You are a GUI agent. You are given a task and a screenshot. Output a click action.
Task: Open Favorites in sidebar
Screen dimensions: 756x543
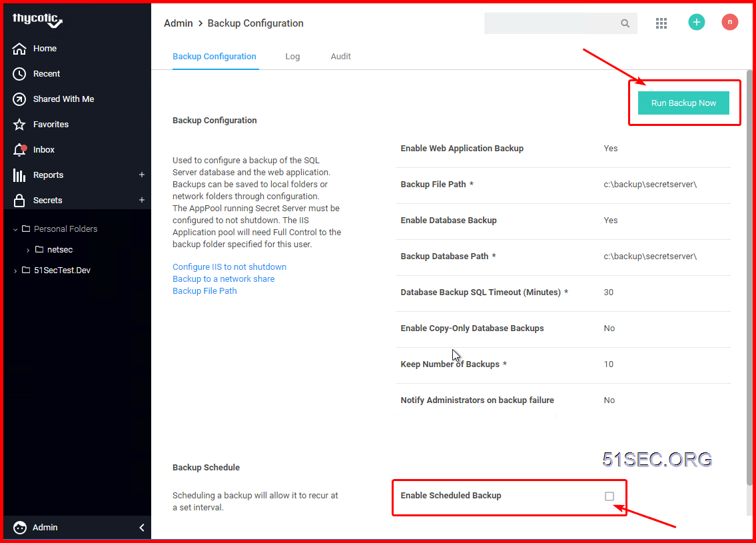(51, 125)
